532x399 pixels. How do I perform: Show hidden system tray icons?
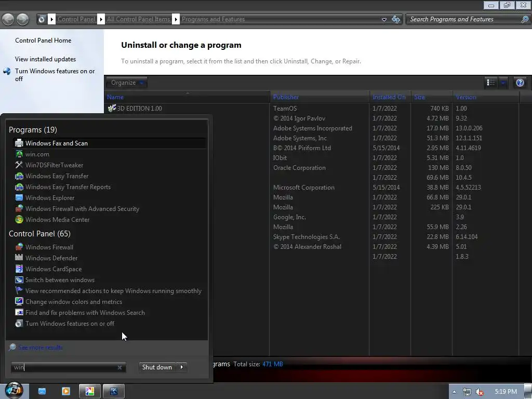(454, 392)
